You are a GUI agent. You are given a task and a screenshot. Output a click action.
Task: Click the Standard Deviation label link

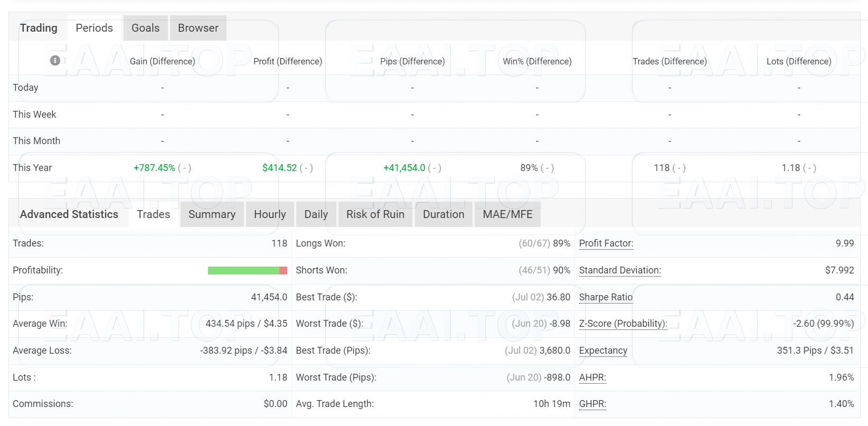pyautogui.click(x=619, y=270)
